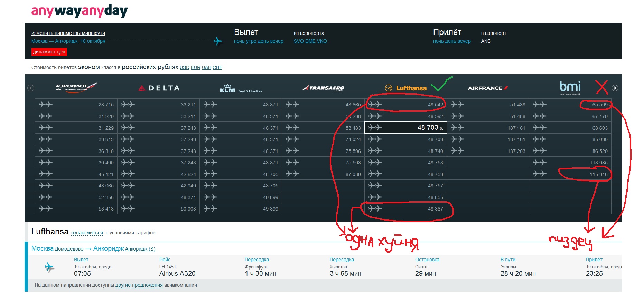The image size is (644, 293).
Task: Open 'изменить параметры маршрута' link
Action: click(x=68, y=33)
